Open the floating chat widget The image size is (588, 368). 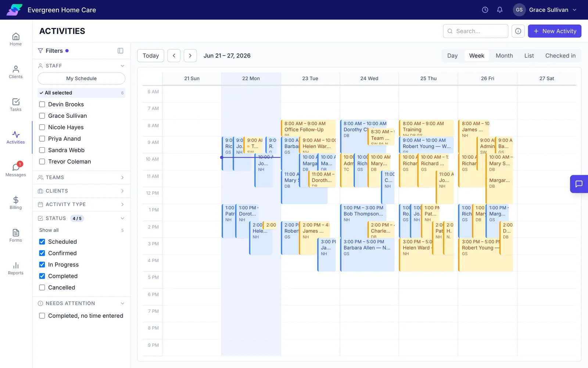click(x=579, y=184)
